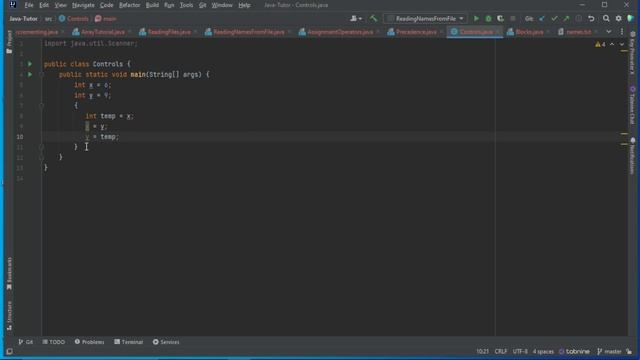Open the Navigate menu
The height and width of the screenshot is (360, 640).
pos(83,5)
